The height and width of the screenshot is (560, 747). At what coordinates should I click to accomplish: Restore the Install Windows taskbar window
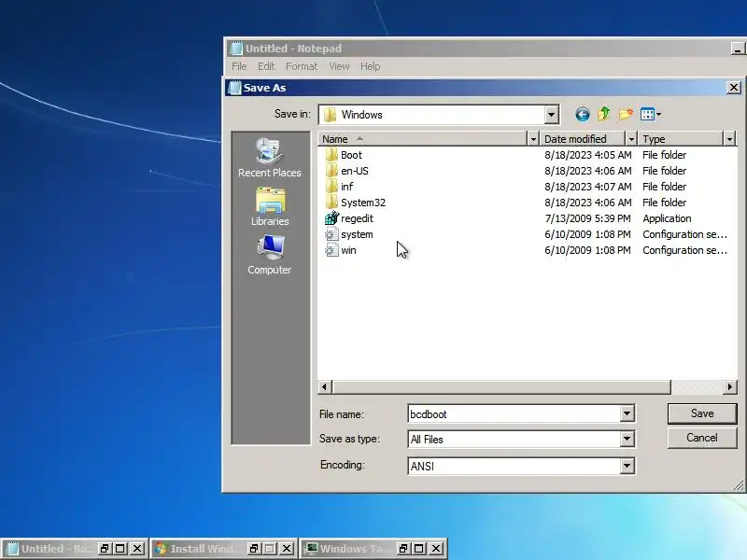click(x=254, y=549)
